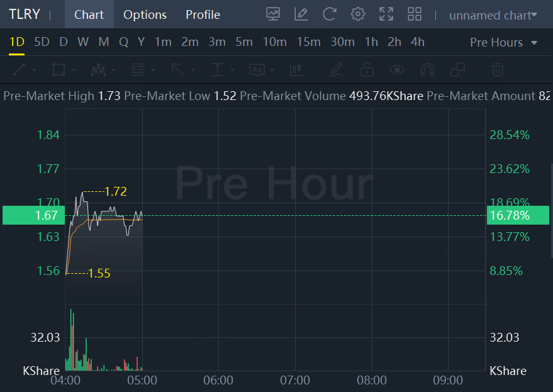Viewport: 553px width, 392px height.
Task: Choose the 15m interval
Action: click(x=308, y=42)
